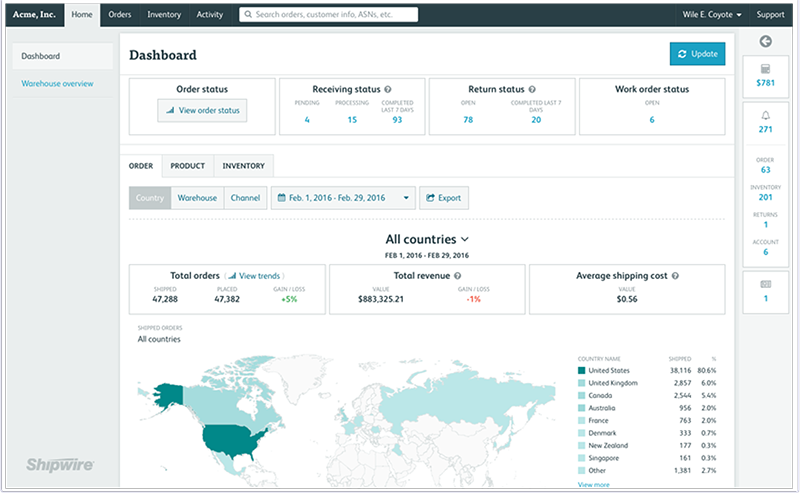Click the help icon next to Total revenue
The height and width of the screenshot is (493, 800).
click(457, 275)
